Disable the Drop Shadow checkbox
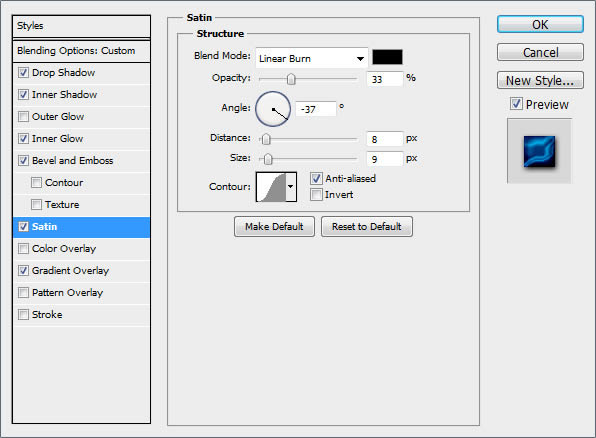Viewport: 596px width, 438px height. tap(24, 72)
